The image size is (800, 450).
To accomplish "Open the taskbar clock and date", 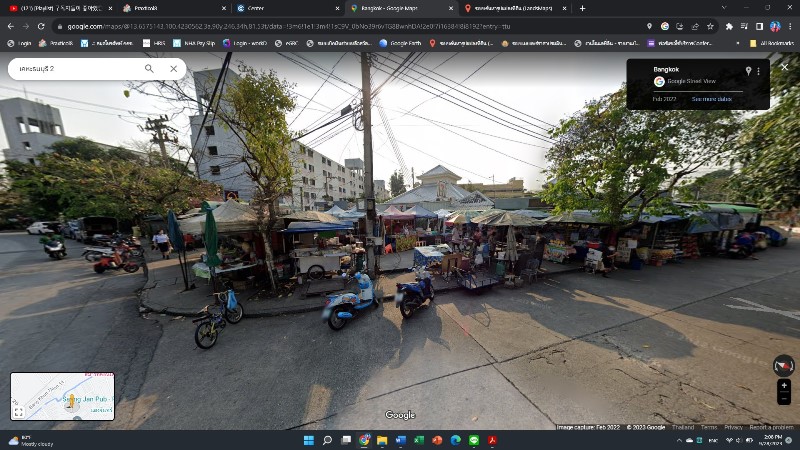I will point(771,440).
